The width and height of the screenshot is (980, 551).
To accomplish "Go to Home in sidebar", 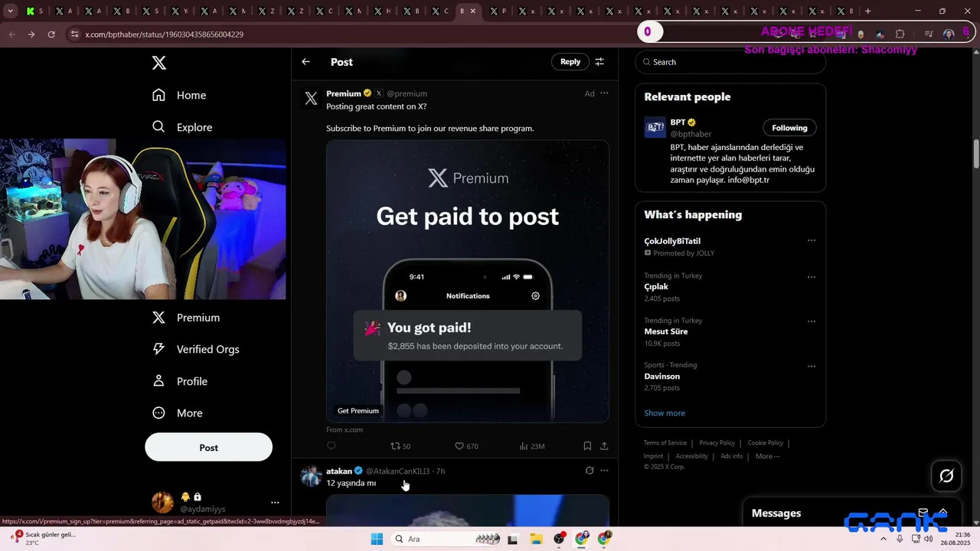I will click(179, 95).
